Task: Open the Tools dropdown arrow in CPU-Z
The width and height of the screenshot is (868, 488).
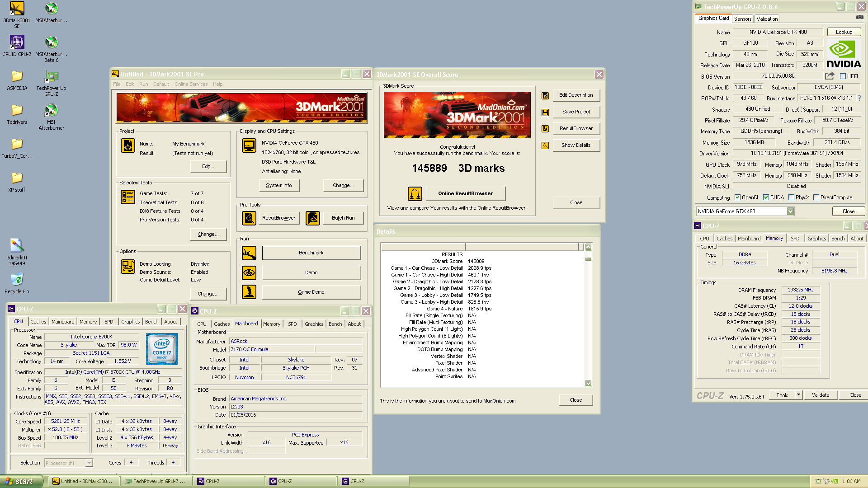Action: (x=798, y=395)
